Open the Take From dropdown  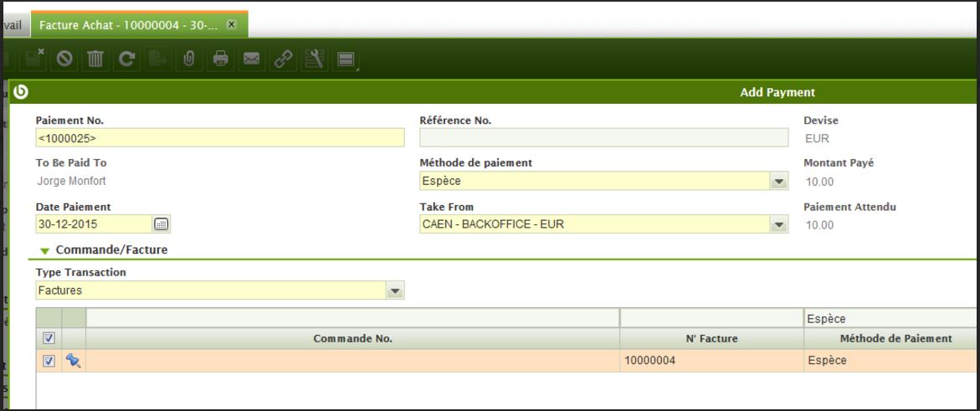tap(779, 224)
